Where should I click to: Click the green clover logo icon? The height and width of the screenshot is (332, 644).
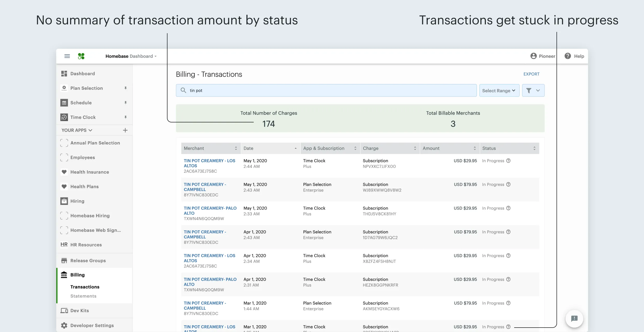pyautogui.click(x=81, y=56)
